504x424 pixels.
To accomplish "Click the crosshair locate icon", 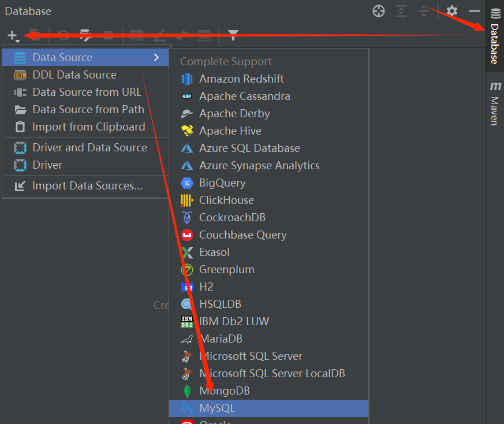I will [379, 11].
